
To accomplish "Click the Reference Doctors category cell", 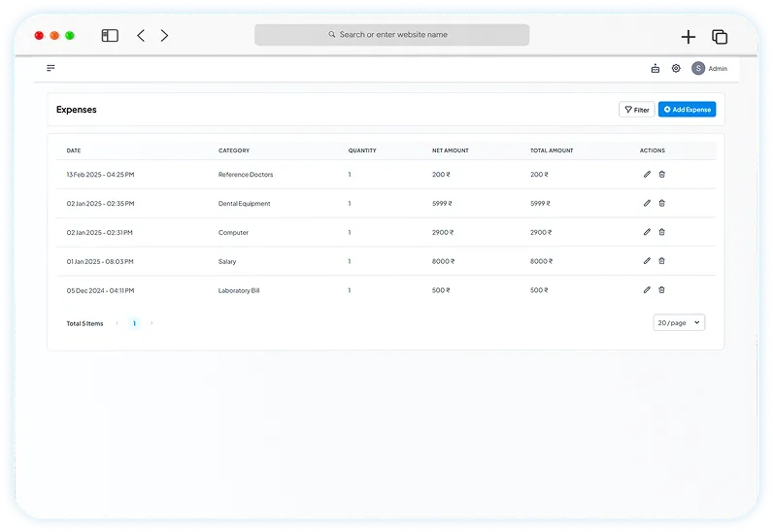I will click(246, 175).
